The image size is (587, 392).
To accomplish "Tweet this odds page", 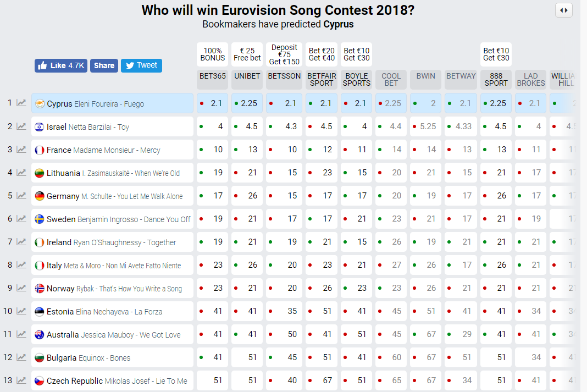I will [x=141, y=65].
